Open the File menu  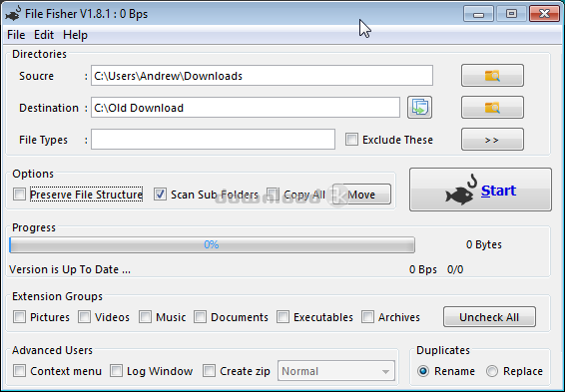click(x=16, y=35)
